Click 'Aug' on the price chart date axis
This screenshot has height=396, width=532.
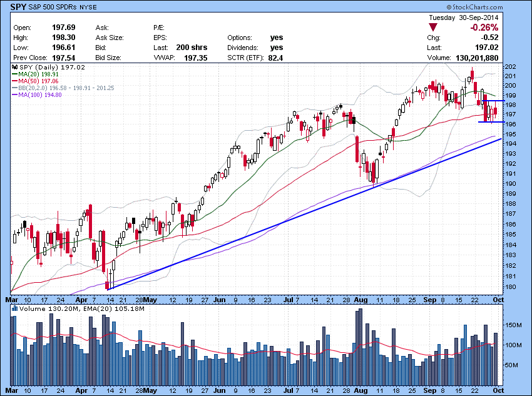[x=361, y=300]
